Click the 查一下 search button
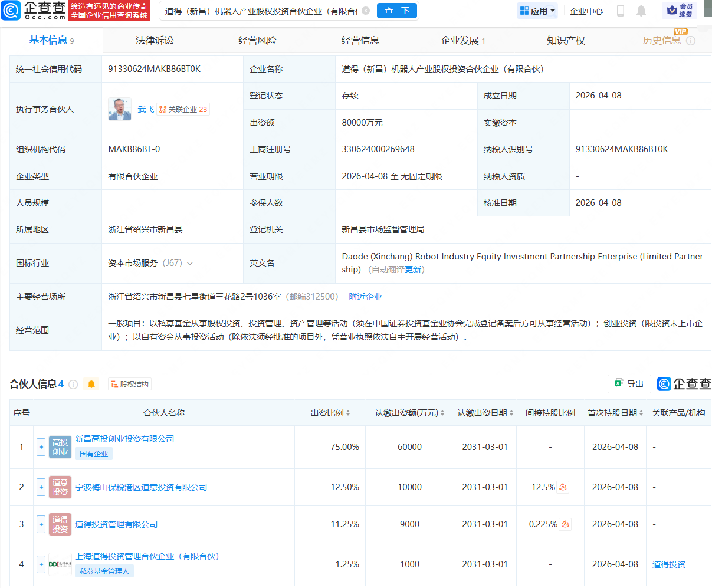This screenshot has width=712, height=588. pos(397,11)
